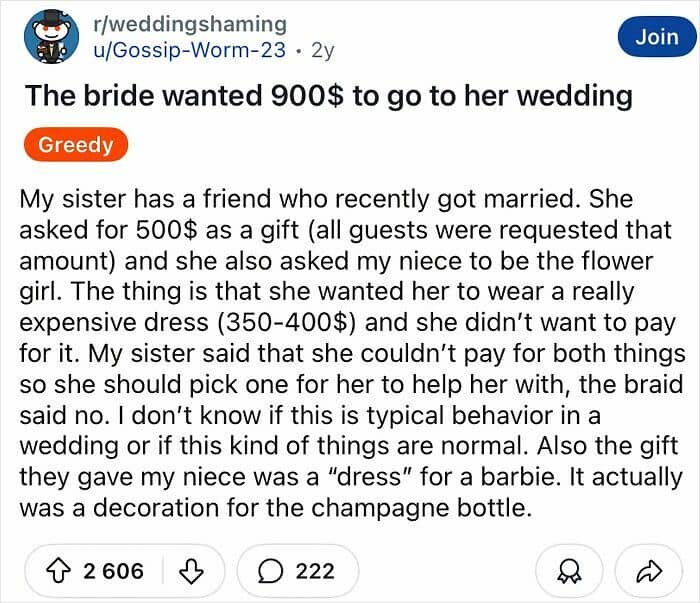Image resolution: width=700 pixels, height=603 pixels.
Task: Join the weddingshaming community
Action: [x=657, y=37]
